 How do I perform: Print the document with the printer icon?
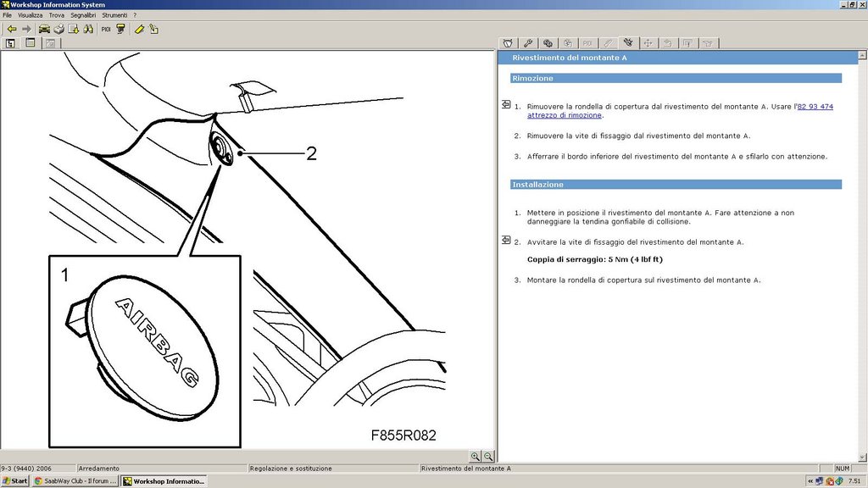click(x=58, y=30)
